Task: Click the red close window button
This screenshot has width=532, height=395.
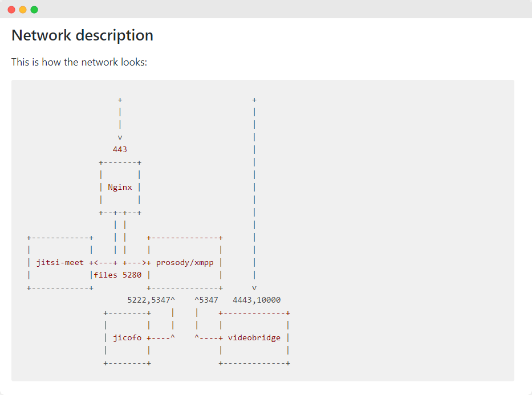Action: pyautogui.click(x=11, y=10)
